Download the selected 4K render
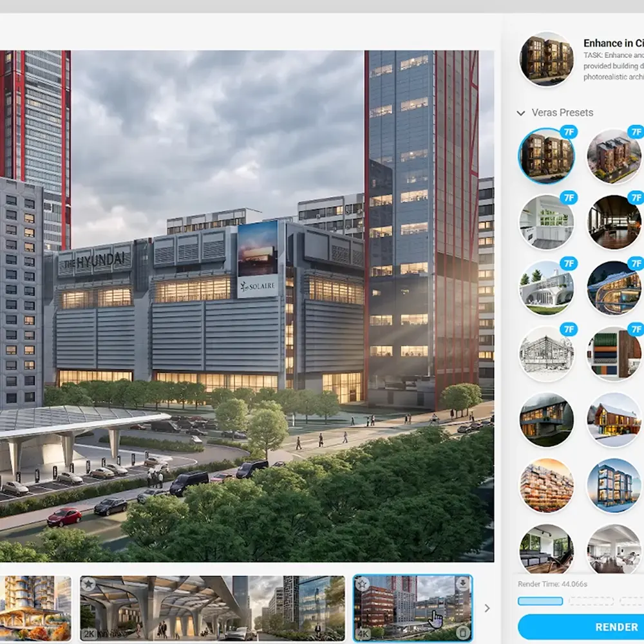This screenshot has width=644, height=644. coord(463,583)
